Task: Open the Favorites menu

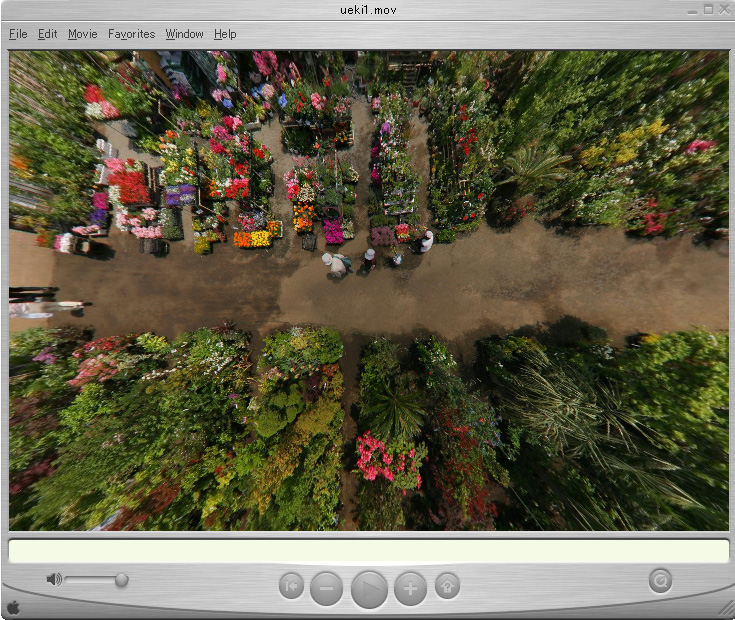Action: [x=131, y=34]
